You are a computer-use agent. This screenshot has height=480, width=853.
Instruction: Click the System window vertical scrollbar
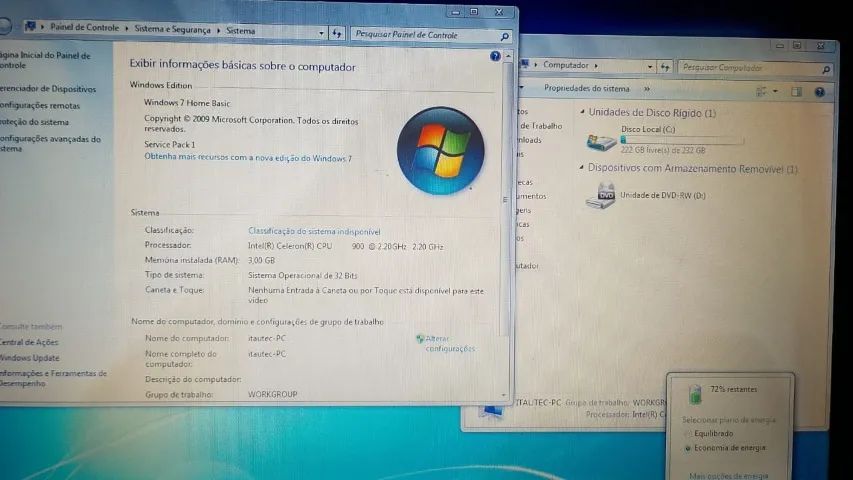[x=507, y=199]
